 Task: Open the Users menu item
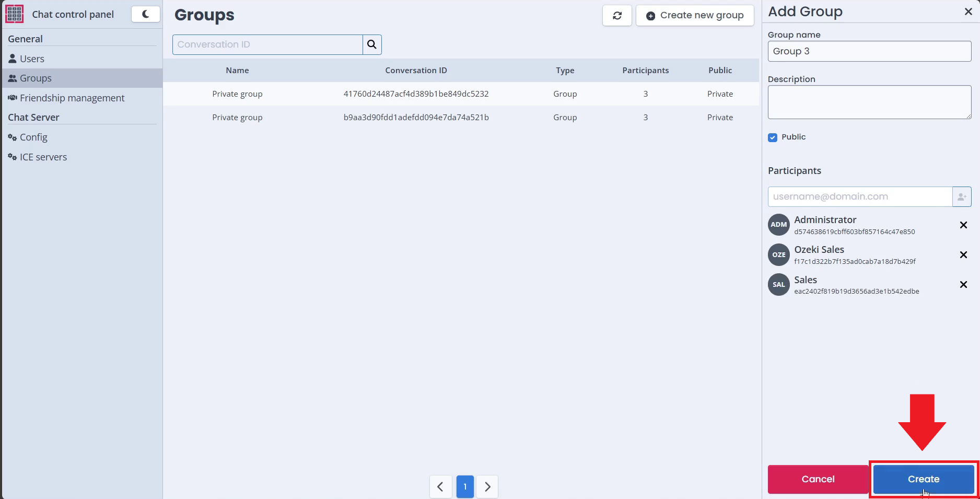32,59
